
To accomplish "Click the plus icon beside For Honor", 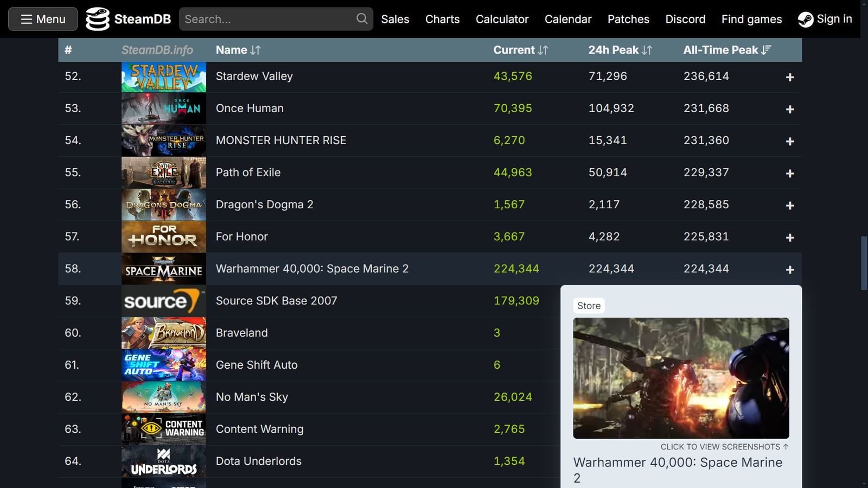I will (x=790, y=237).
